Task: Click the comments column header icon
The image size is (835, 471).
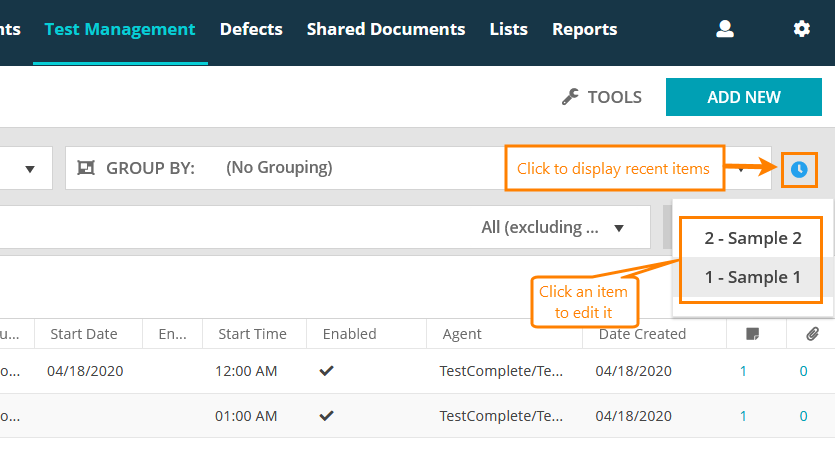Action: click(752, 334)
